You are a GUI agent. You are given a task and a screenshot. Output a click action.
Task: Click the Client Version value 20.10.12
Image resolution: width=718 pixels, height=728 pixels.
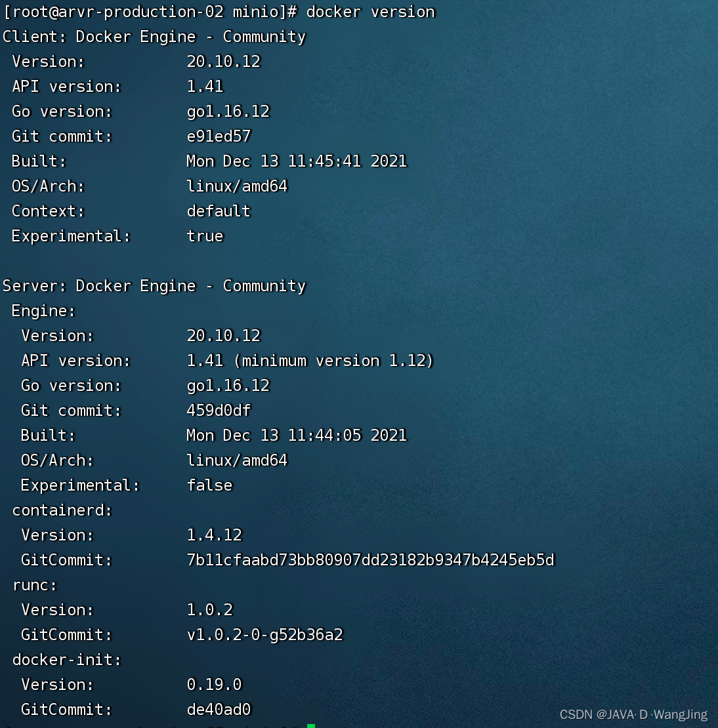click(224, 61)
